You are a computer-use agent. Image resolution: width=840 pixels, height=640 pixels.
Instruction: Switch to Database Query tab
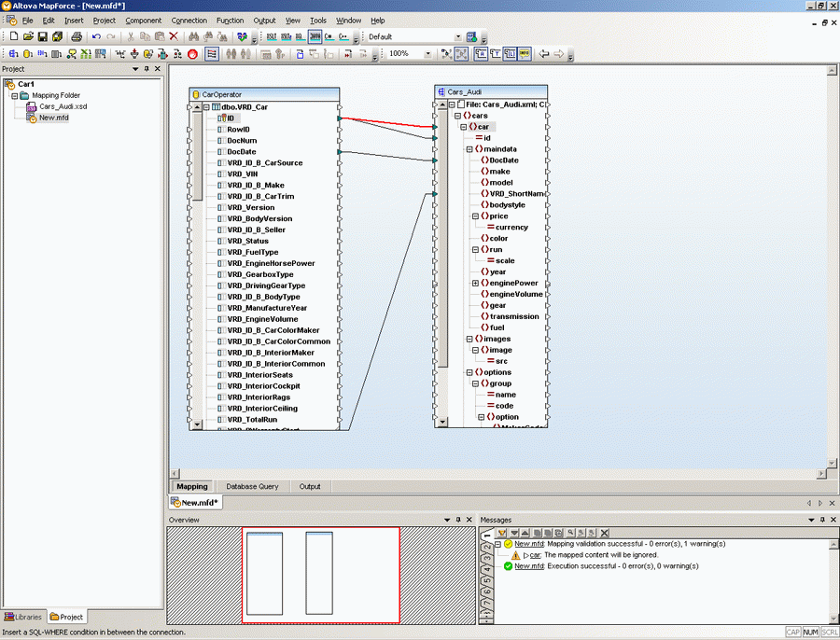point(252,486)
